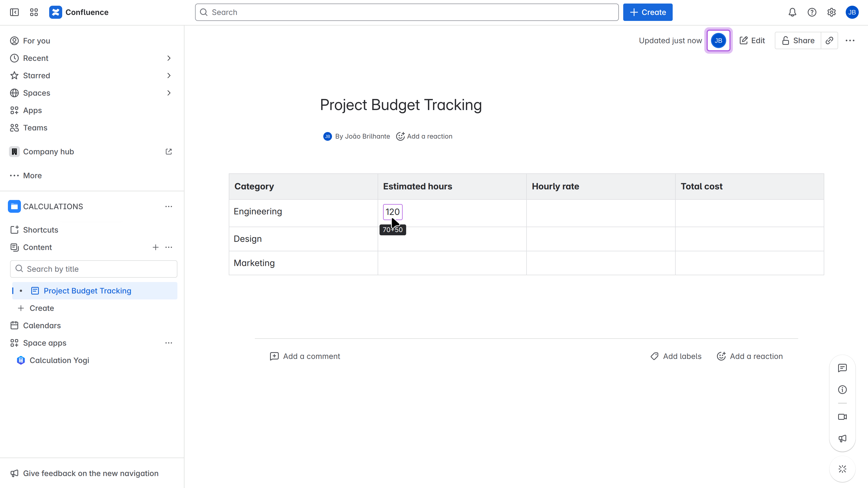Open the settings gear icon
The height and width of the screenshot is (488, 868).
click(831, 12)
